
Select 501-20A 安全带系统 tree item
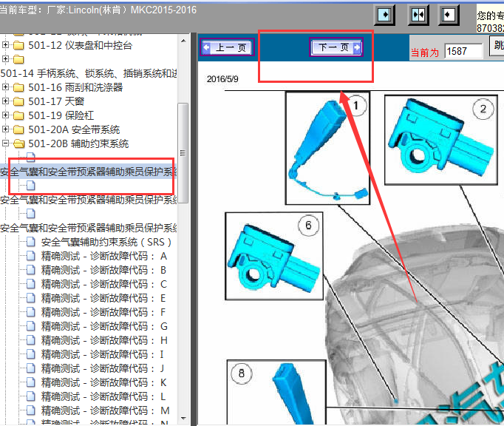74,130
